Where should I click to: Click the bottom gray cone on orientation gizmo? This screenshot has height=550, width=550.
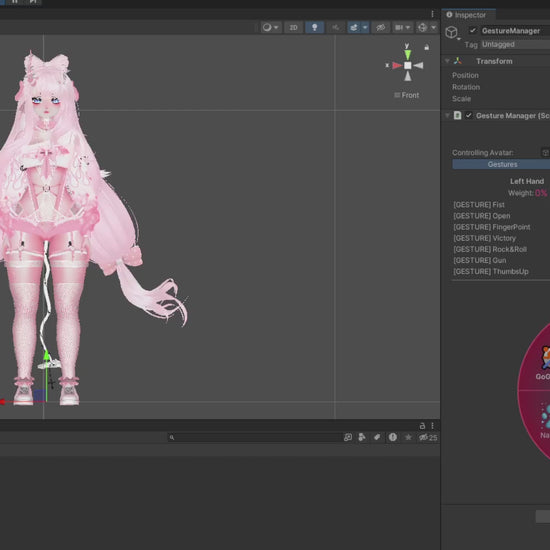(x=407, y=76)
